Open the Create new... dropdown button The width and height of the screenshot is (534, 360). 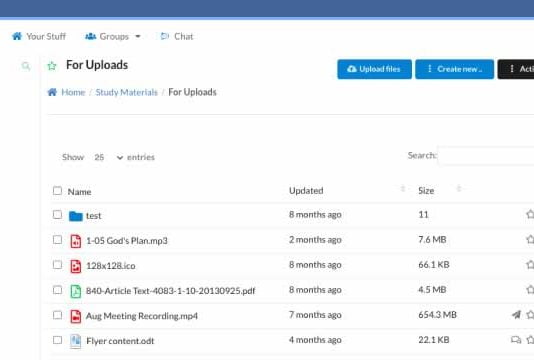tap(455, 69)
